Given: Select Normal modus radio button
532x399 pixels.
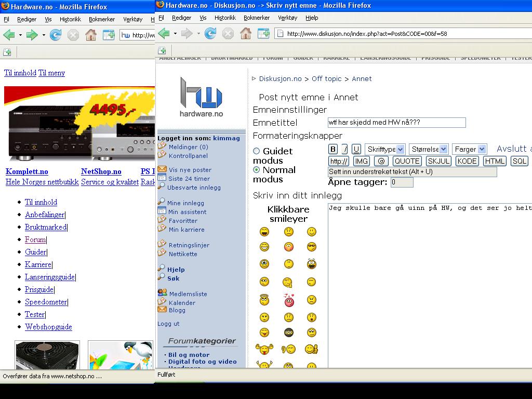Looking at the screenshot, I should click(257, 170).
